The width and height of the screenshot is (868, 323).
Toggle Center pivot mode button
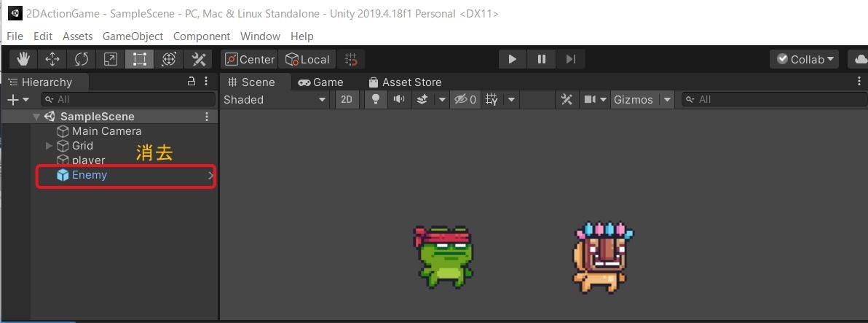tap(249, 59)
